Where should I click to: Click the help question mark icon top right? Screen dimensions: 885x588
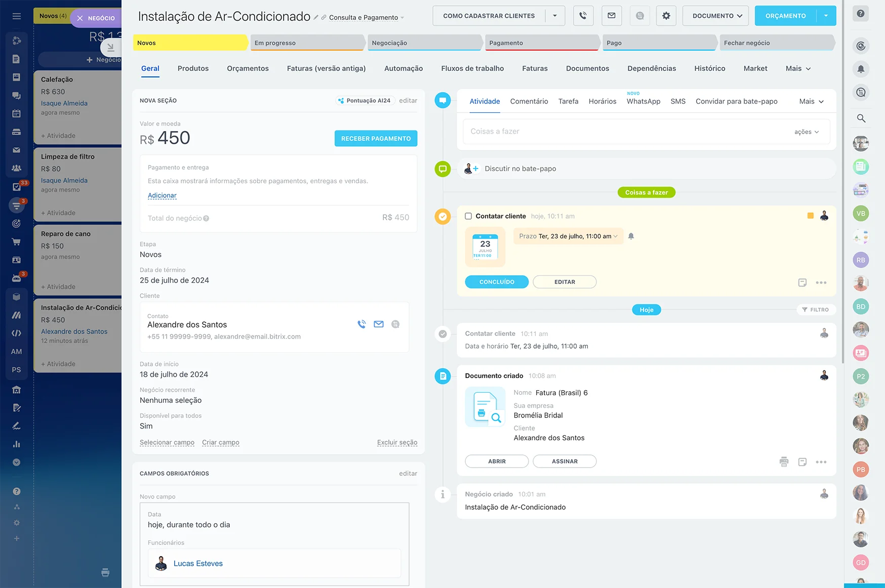click(861, 14)
